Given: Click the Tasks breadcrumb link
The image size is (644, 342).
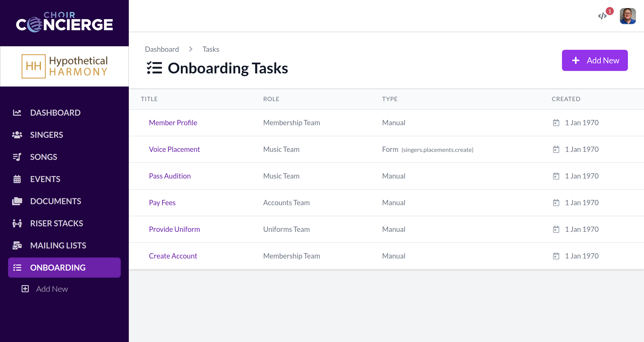Looking at the screenshot, I should [211, 49].
